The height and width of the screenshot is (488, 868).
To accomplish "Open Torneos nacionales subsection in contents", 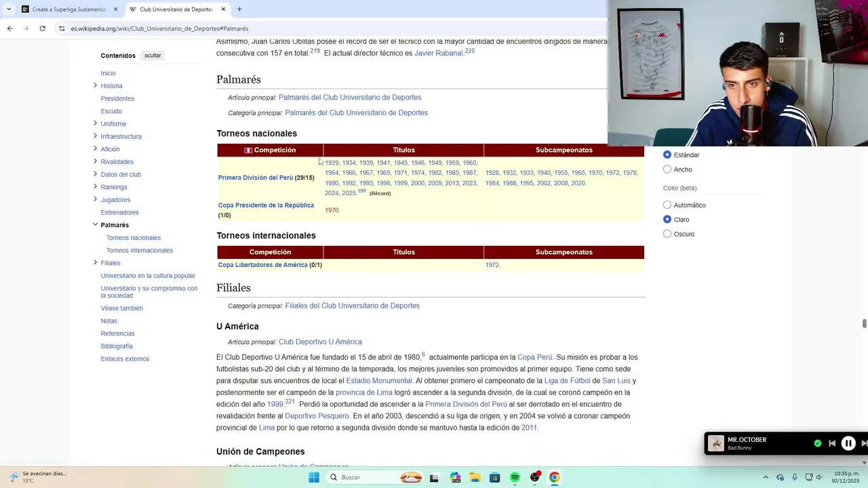I will [x=134, y=238].
